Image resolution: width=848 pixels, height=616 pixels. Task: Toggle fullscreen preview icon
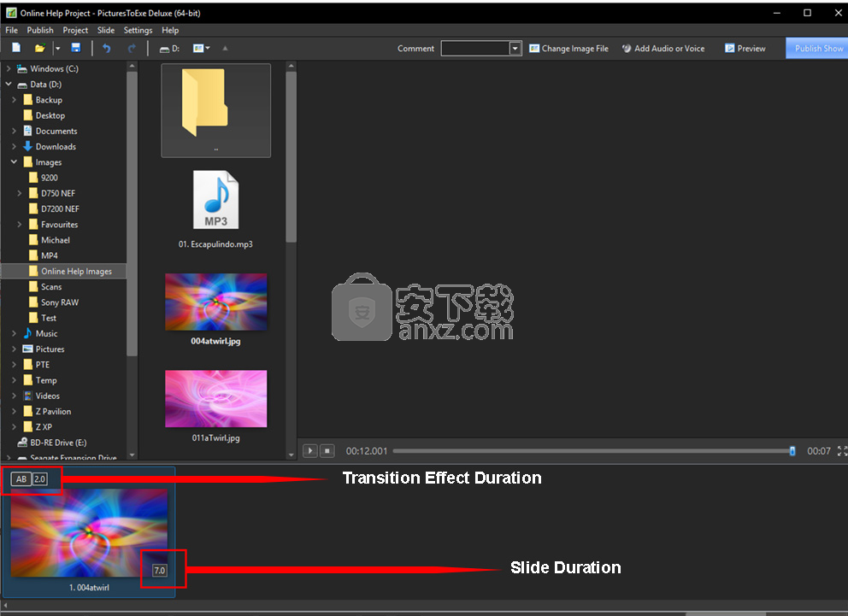click(x=842, y=450)
